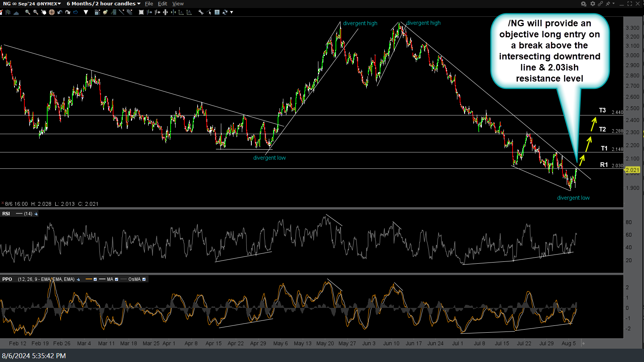Click the refresh chart icon

[225, 12]
